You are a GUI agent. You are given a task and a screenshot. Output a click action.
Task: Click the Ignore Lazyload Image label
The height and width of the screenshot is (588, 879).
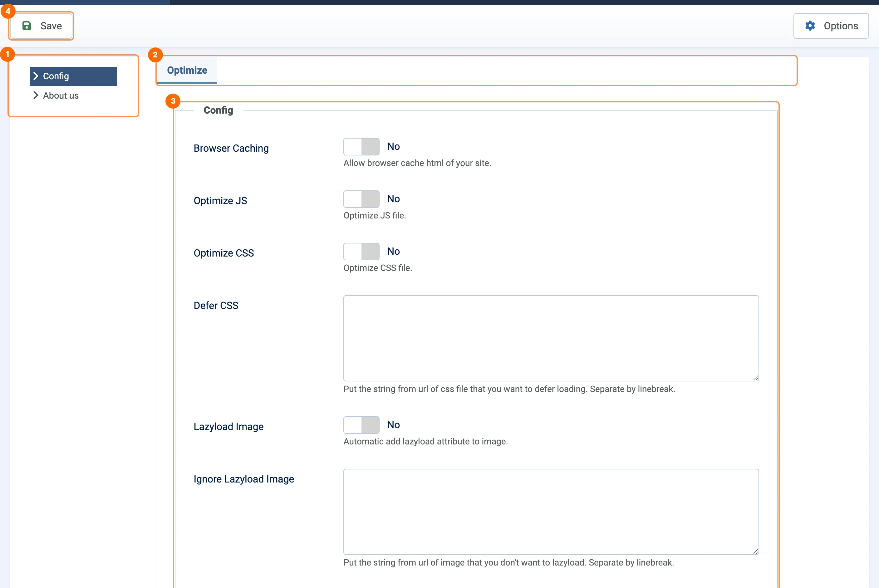point(244,480)
